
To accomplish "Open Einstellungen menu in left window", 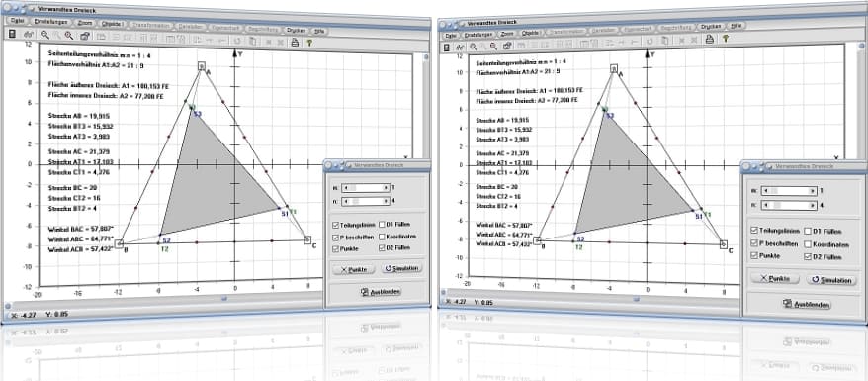I will (50, 22).
